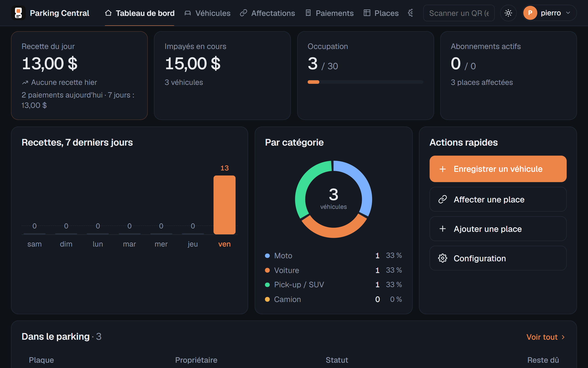Click the receipt icon beside Paiements
Viewport: 588px width, 368px height.
click(x=308, y=13)
